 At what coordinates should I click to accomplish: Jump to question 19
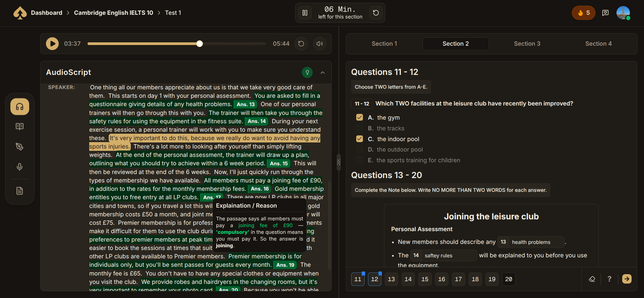492,279
